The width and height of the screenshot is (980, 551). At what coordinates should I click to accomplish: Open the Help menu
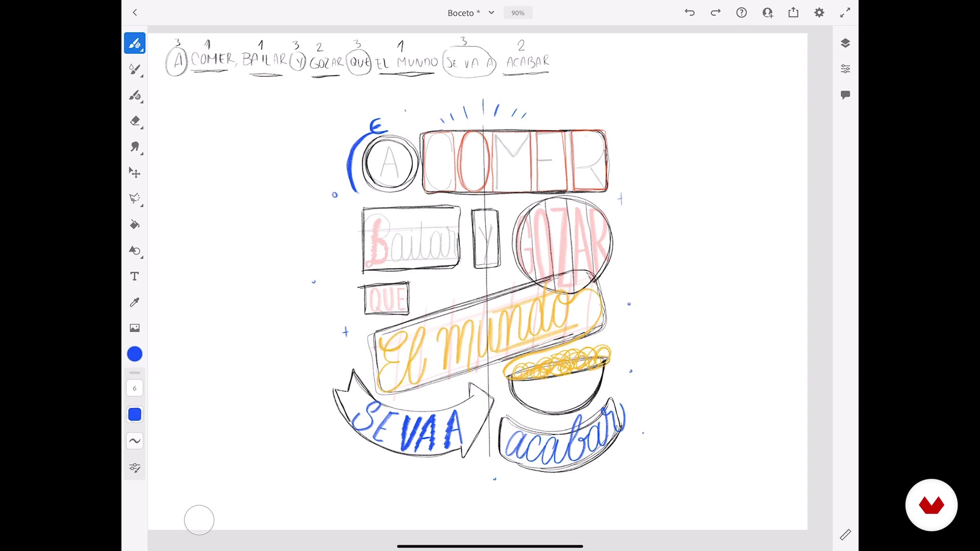742,13
